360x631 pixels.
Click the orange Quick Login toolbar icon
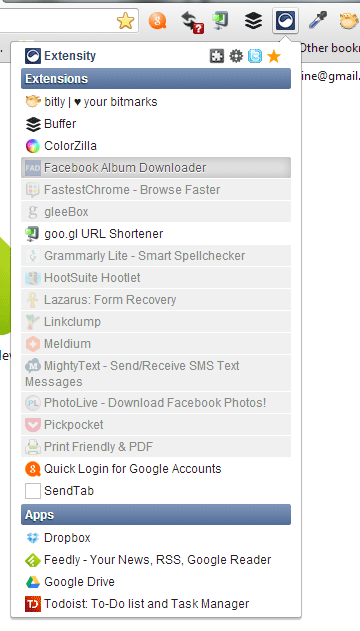[x=158, y=20]
